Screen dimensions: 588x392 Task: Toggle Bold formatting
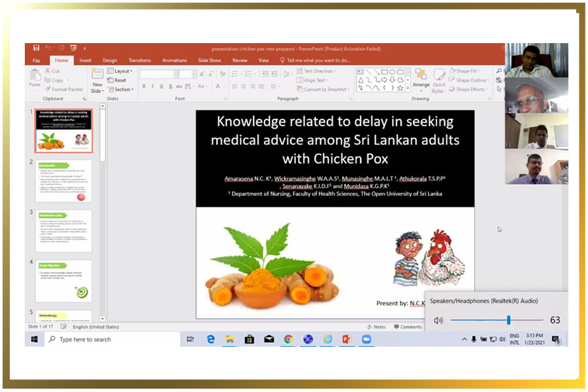tap(144, 86)
